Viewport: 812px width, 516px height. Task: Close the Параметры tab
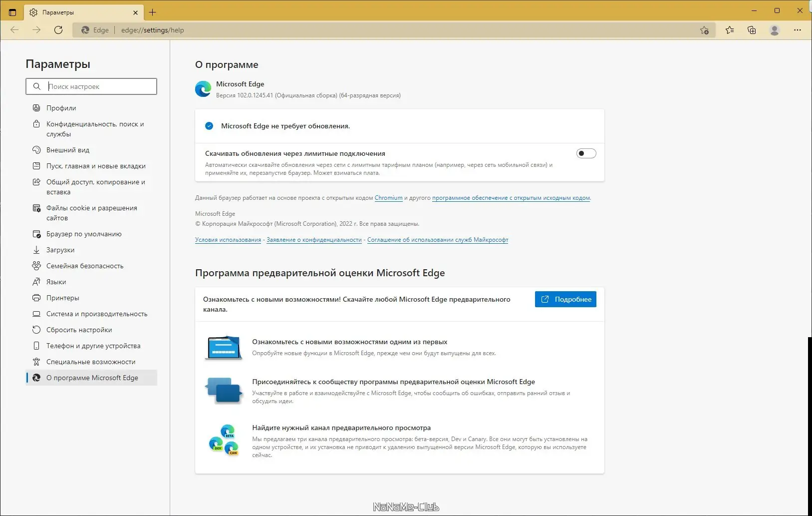coord(136,12)
